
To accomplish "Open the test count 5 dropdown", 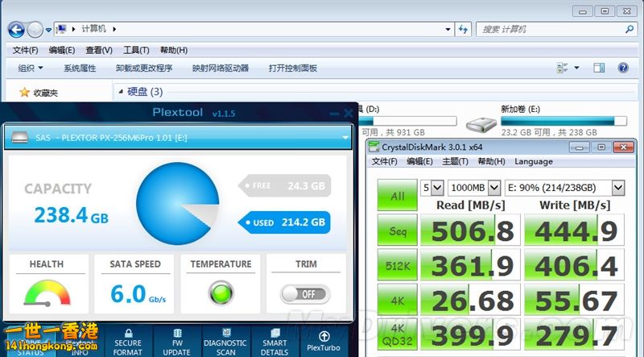I will [437, 188].
